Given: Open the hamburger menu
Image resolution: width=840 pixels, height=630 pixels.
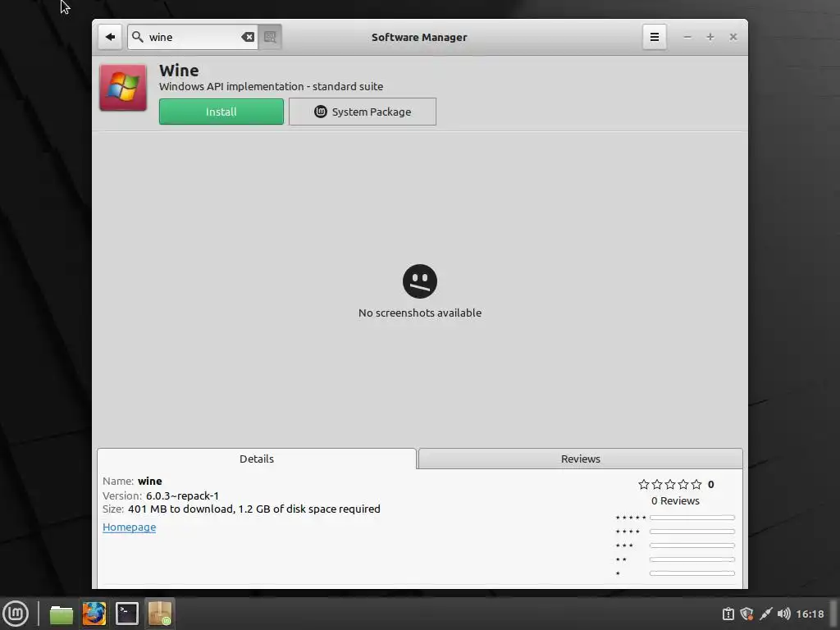Looking at the screenshot, I should pos(654,37).
